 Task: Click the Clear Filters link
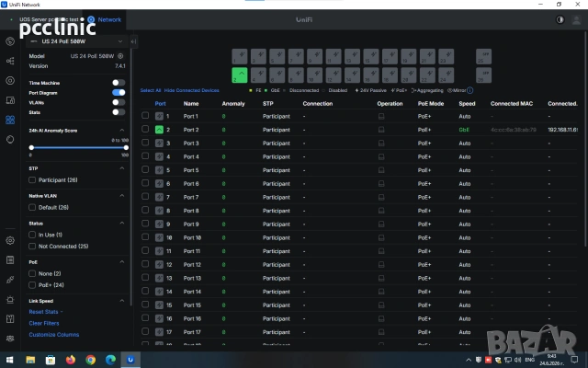(x=44, y=323)
